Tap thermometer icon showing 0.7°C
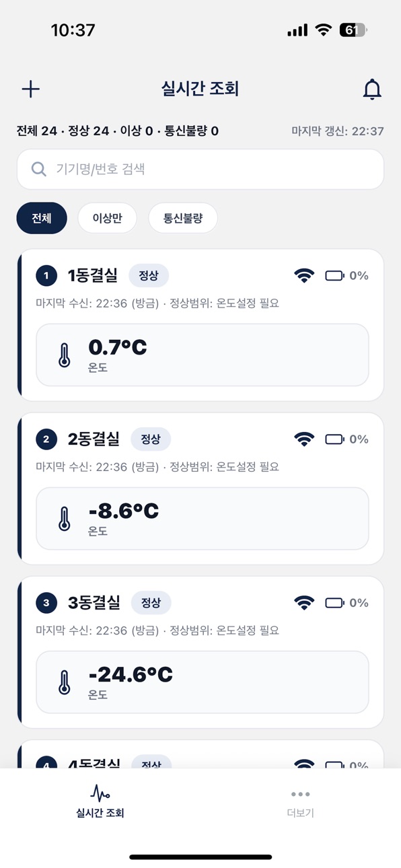 pyautogui.click(x=65, y=355)
